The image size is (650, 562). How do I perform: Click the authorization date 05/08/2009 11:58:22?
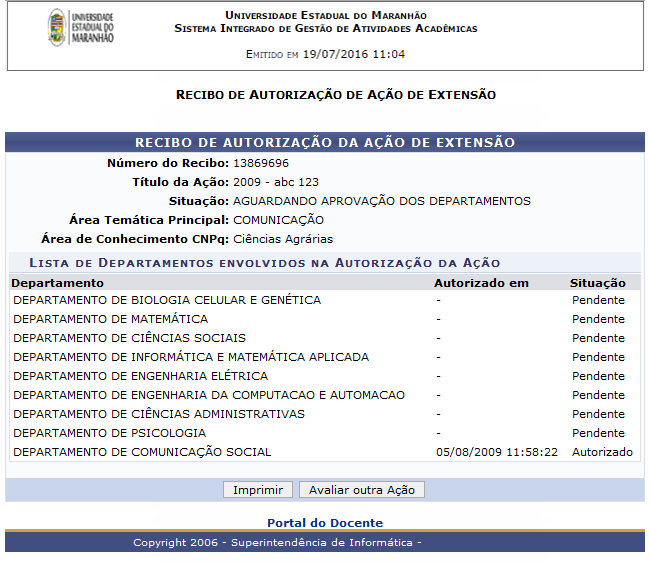pyautogui.click(x=497, y=452)
